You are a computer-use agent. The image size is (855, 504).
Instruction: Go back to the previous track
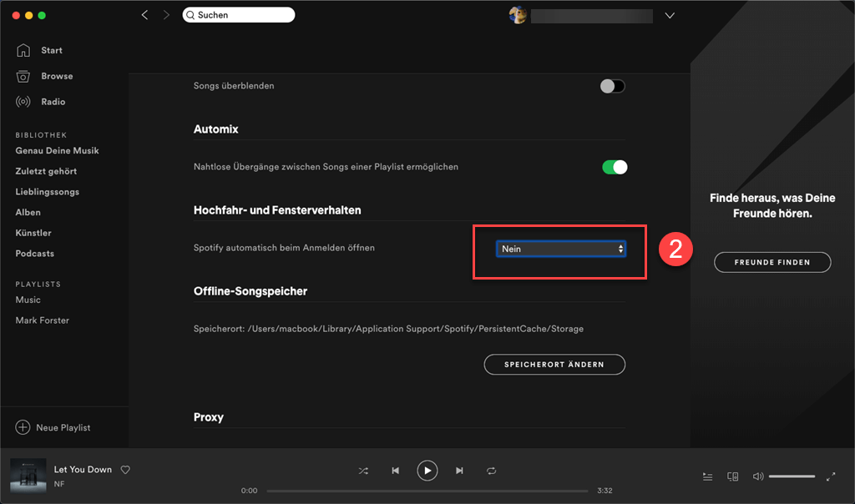(x=395, y=471)
